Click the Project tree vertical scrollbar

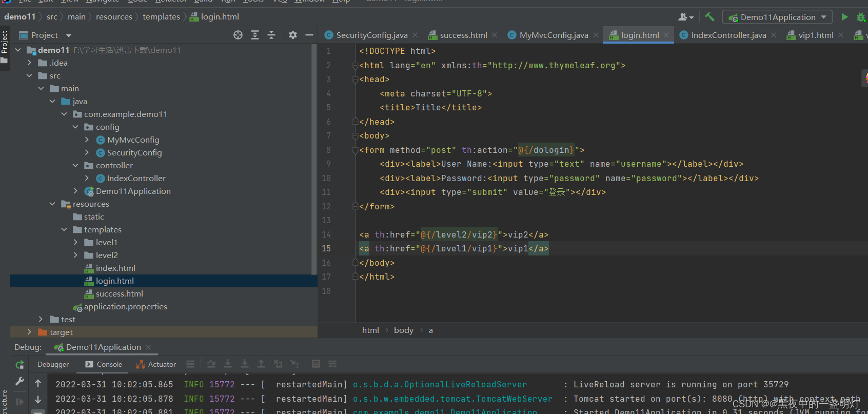click(x=314, y=159)
